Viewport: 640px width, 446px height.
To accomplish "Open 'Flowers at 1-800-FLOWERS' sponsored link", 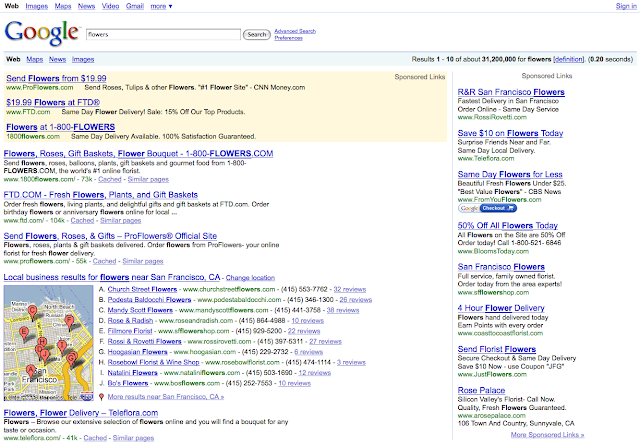I will click(x=60, y=127).
